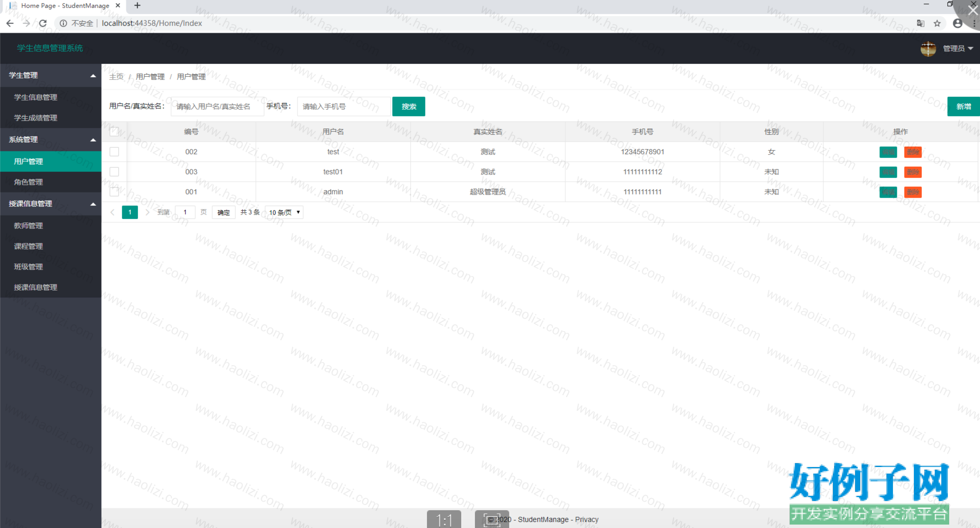Click the page jump number input
980x528 pixels.
click(185, 212)
